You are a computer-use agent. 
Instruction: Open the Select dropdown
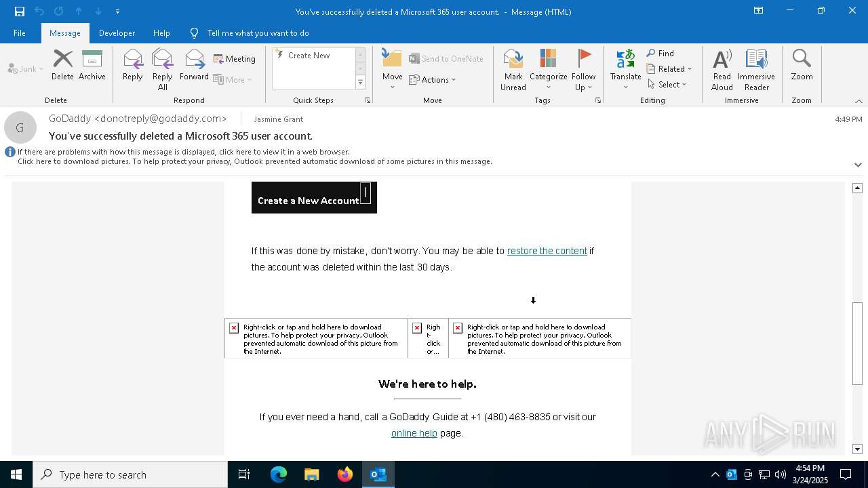point(667,84)
